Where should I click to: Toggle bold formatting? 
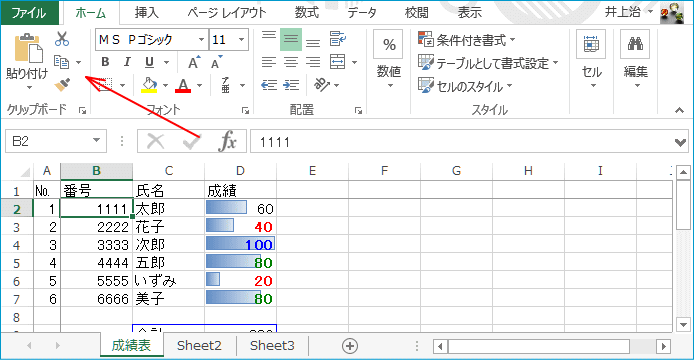(105, 62)
